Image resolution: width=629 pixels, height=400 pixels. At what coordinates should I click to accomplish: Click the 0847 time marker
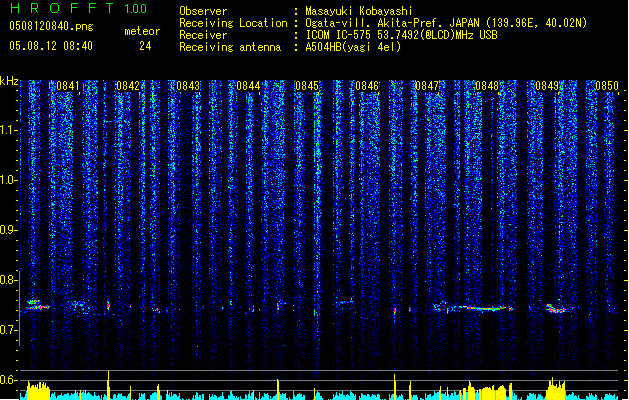point(427,86)
